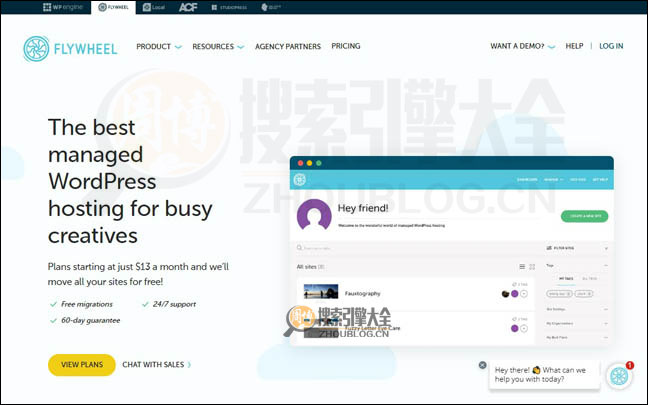Click the Free migrations checkmark item
The height and width of the screenshot is (405, 648).
click(x=81, y=304)
